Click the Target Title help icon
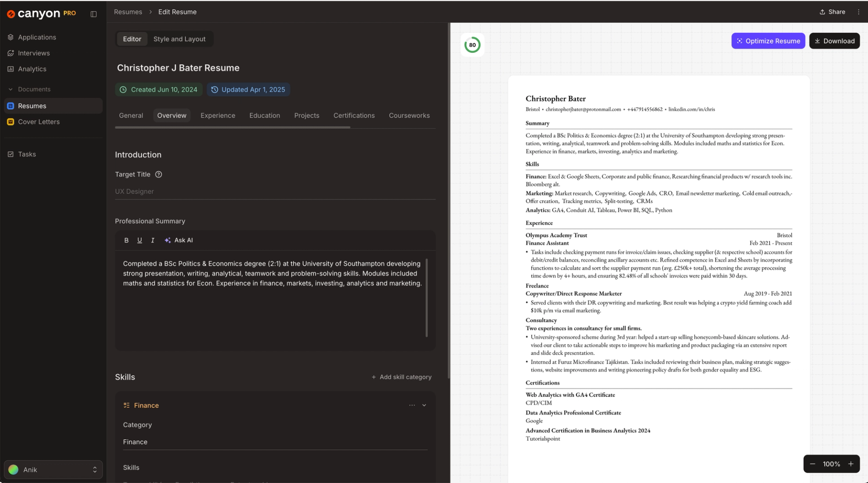Viewport: 868px width, 483px height. 159,174
